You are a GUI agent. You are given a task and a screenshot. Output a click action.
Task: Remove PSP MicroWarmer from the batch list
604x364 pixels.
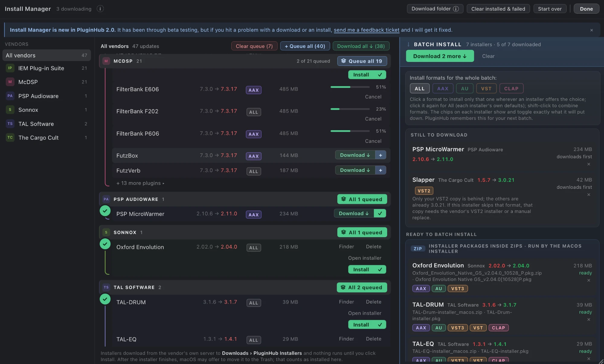(589, 164)
